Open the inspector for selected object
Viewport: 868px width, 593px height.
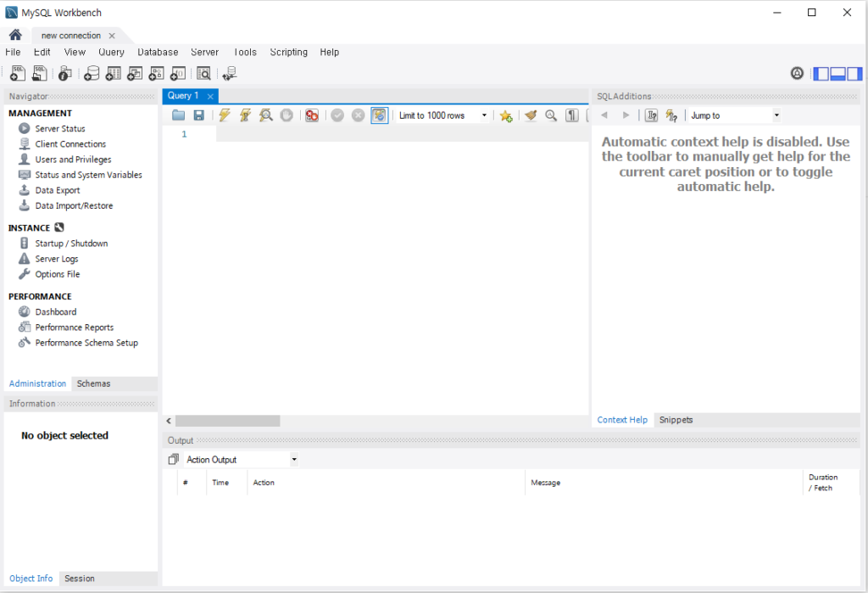coord(64,73)
